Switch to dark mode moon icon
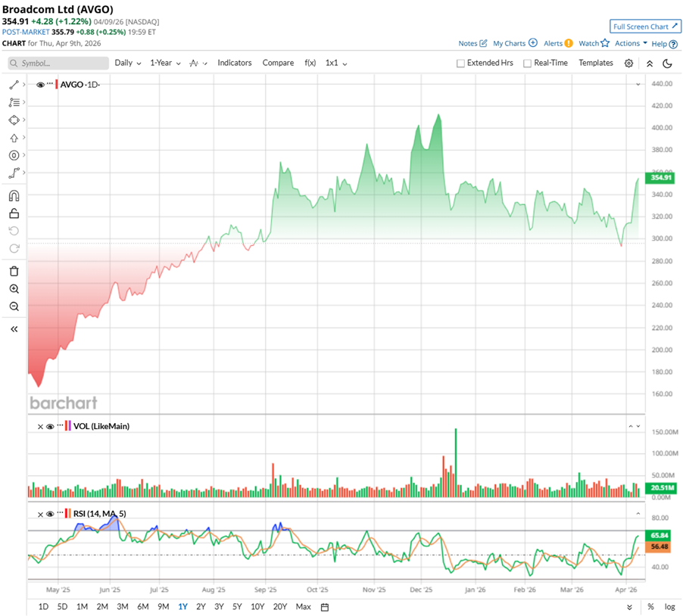Image resolution: width=683 pixels, height=616 pixels. (x=667, y=64)
